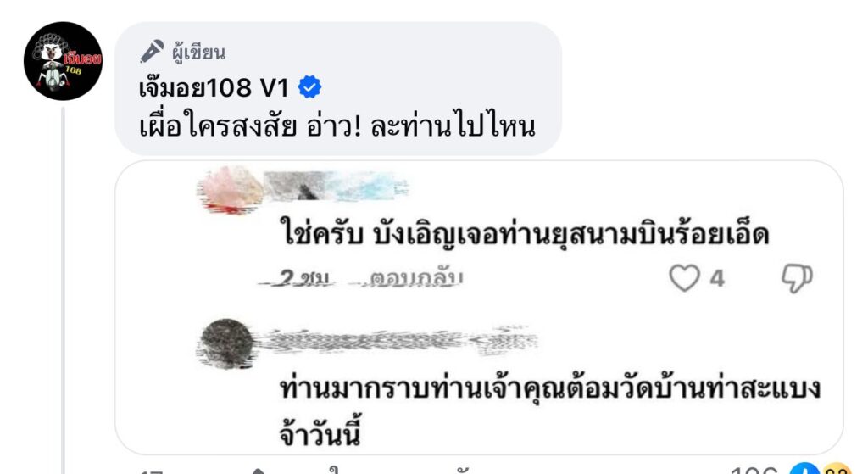
Task: Click the author pen badge icon
Action: click(152, 52)
